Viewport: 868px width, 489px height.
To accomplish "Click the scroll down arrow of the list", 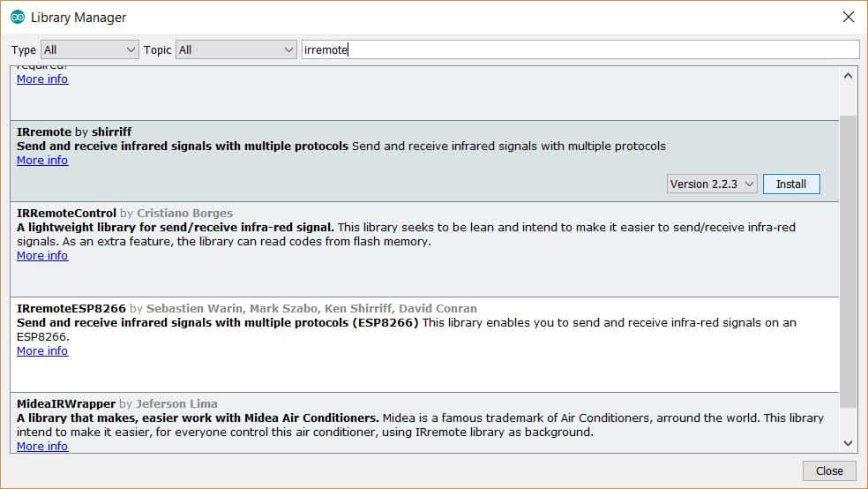I will point(848,443).
